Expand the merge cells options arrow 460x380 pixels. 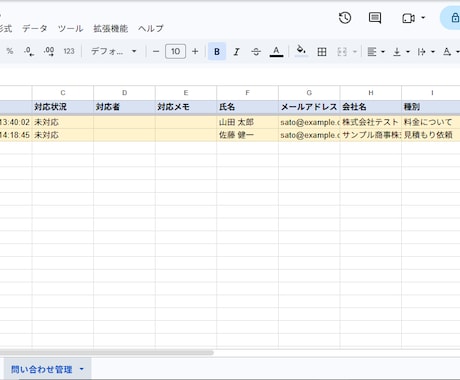[355, 51]
